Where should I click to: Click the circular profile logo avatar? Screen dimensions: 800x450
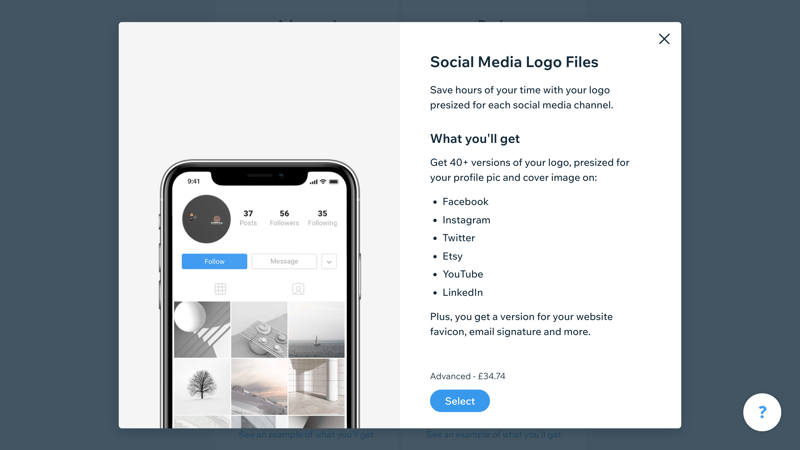(x=207, y=219)
